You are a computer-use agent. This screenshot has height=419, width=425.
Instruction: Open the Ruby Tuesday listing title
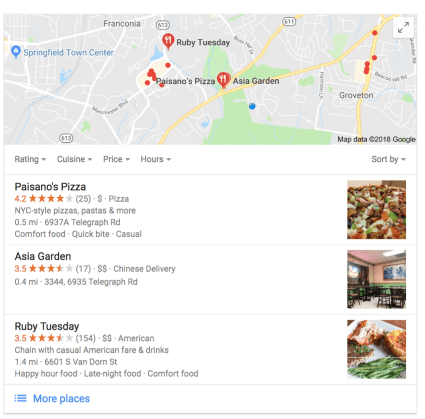pos(47,326)
